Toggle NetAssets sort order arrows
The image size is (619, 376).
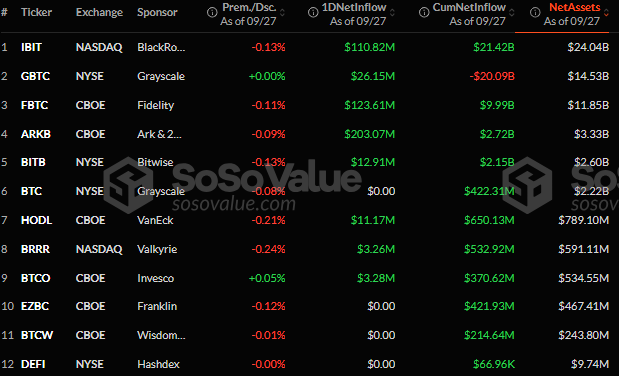606,13
